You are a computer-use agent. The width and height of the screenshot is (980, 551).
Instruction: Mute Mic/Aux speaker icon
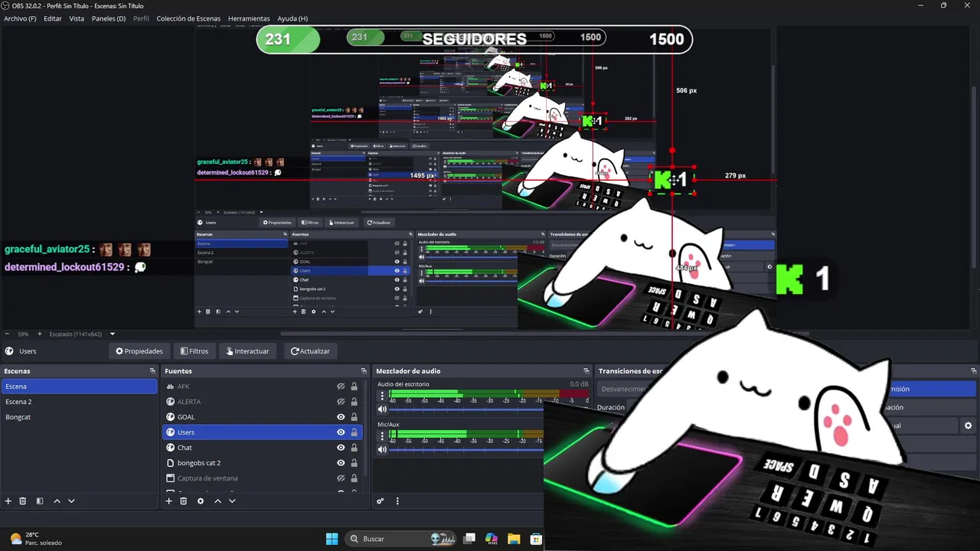[382, 450]
